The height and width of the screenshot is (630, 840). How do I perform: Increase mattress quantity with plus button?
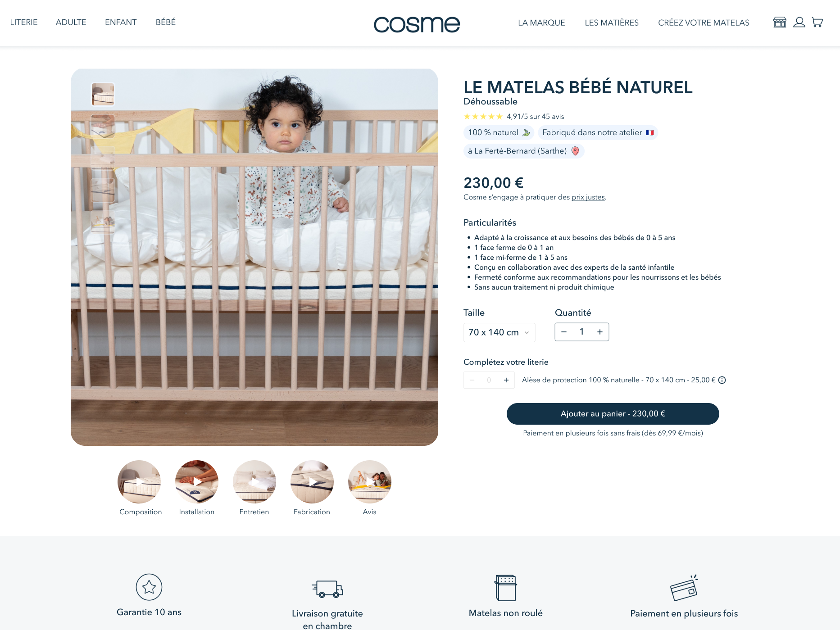(x=600, y=332)
